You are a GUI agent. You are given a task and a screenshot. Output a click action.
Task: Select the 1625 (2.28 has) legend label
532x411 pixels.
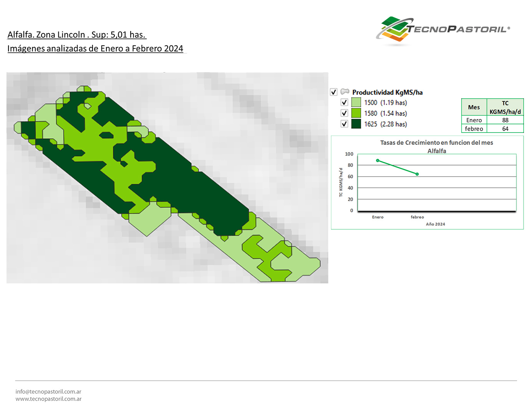click(x=385, y=124)
